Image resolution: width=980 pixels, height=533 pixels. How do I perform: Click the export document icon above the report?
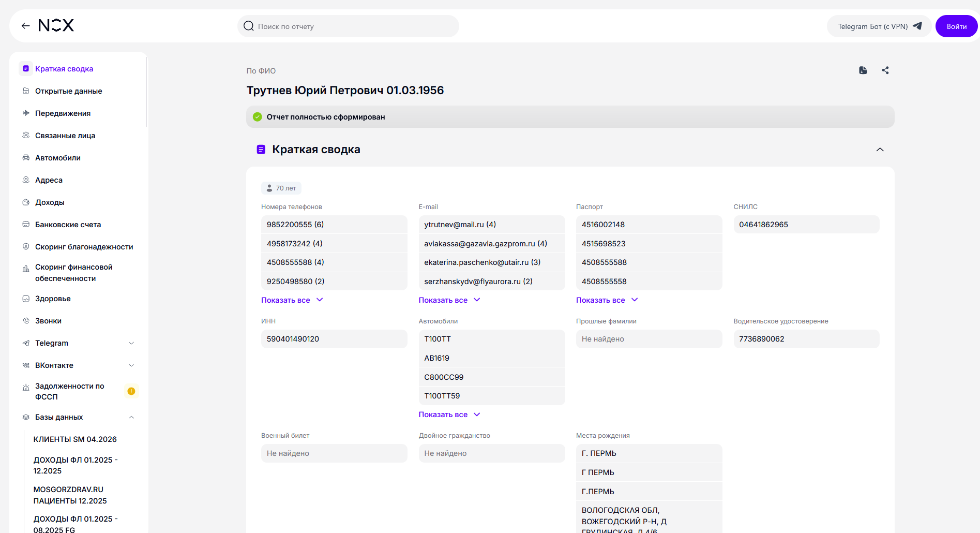point(863,70)
